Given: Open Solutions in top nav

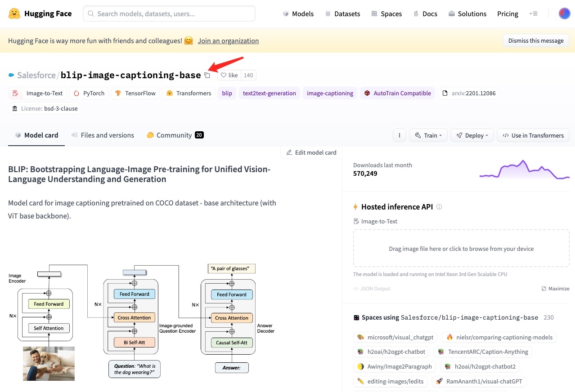Looking at the screenshot, I should tap(467, 13).
